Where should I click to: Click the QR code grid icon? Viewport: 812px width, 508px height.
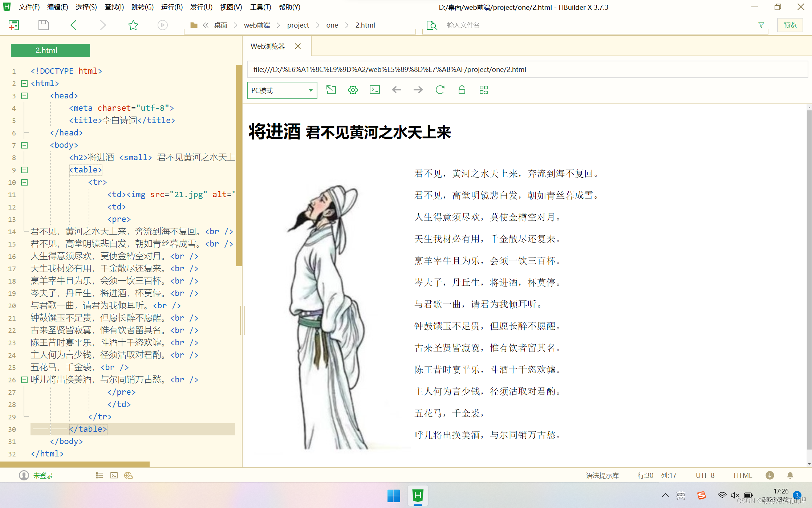pyautogui.click(x=484, y=90)
